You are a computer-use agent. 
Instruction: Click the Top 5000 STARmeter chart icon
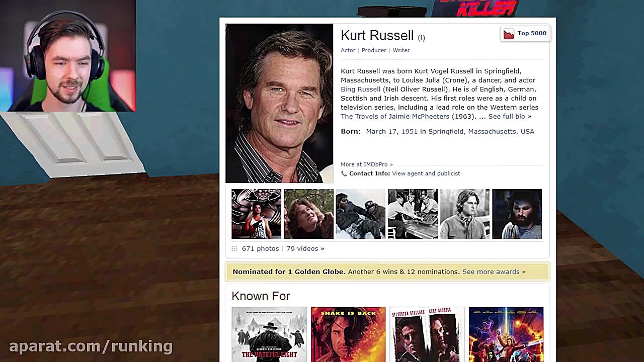click(509, 34)
